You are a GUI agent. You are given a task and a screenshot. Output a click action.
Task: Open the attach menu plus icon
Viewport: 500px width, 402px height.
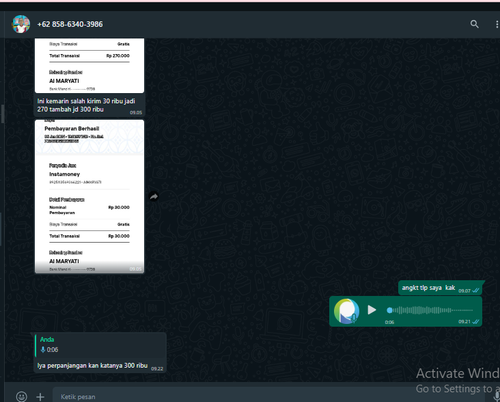(40, 397)
